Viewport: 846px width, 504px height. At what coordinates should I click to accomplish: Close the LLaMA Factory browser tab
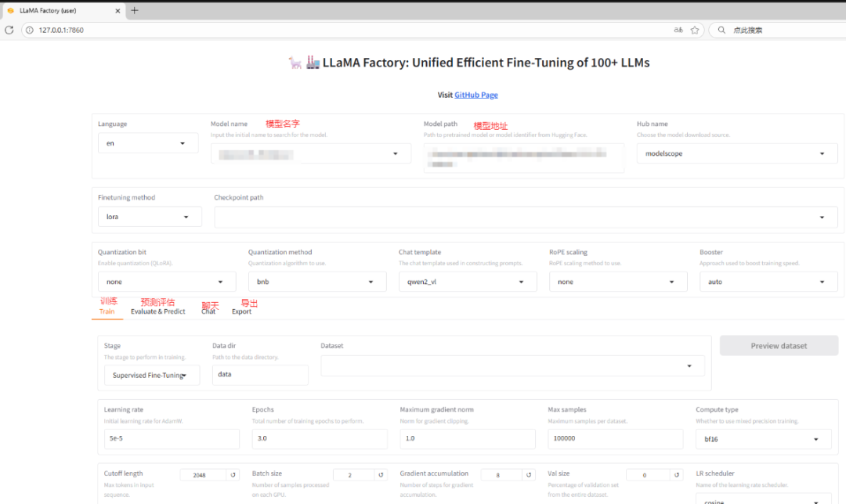(117, 11)
